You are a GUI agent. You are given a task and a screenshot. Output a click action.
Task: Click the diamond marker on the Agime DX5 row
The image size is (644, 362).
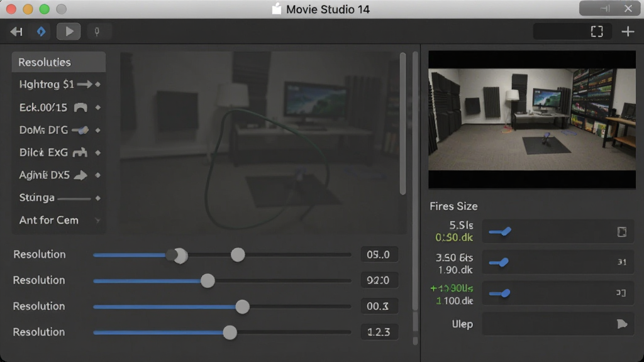point(97,175)
